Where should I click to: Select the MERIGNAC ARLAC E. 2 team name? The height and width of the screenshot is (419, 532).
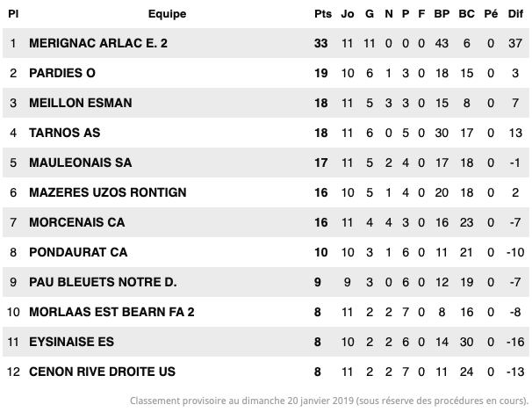pos(98,43)
